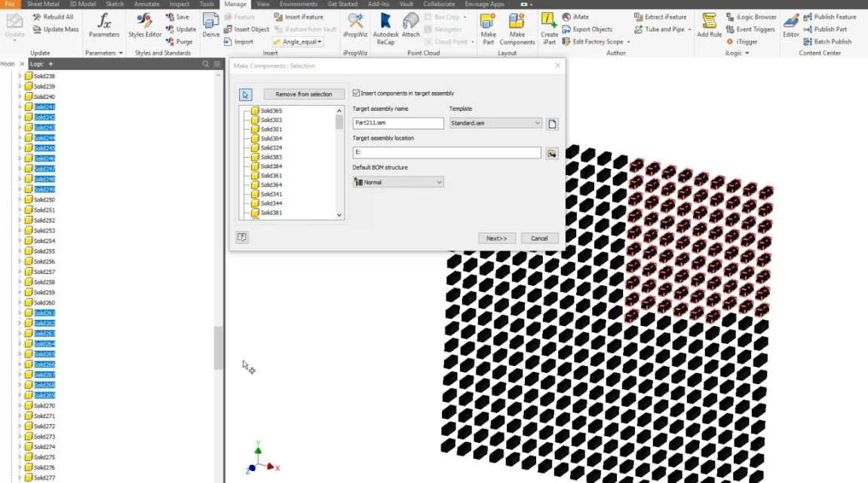Click Create iPart
Viewport: 868px width, 483px height.
click(549, 29)
